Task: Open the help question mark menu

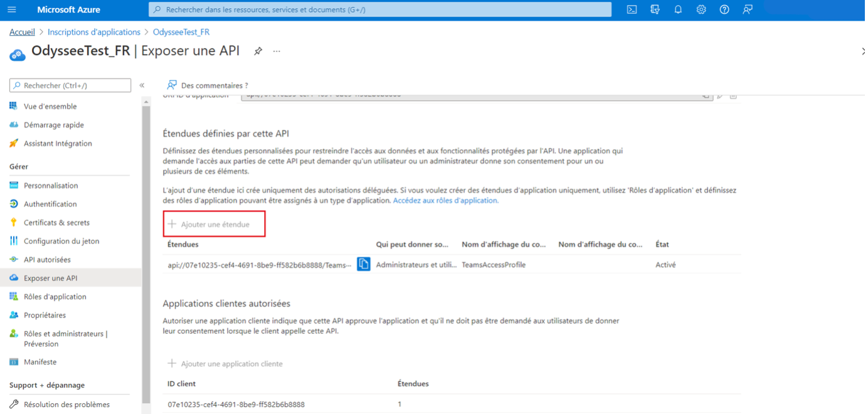Action: (724, 9)
